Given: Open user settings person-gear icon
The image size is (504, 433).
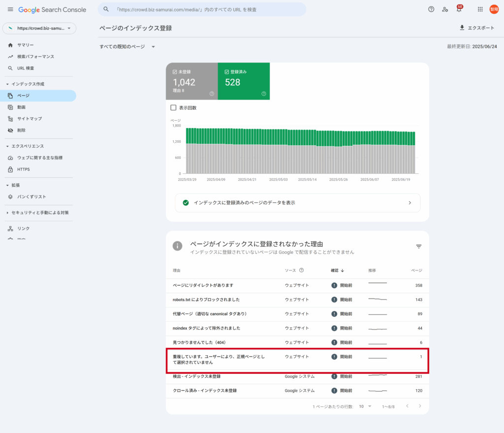Looking at the screenshot, I should [x=445, y=9].
